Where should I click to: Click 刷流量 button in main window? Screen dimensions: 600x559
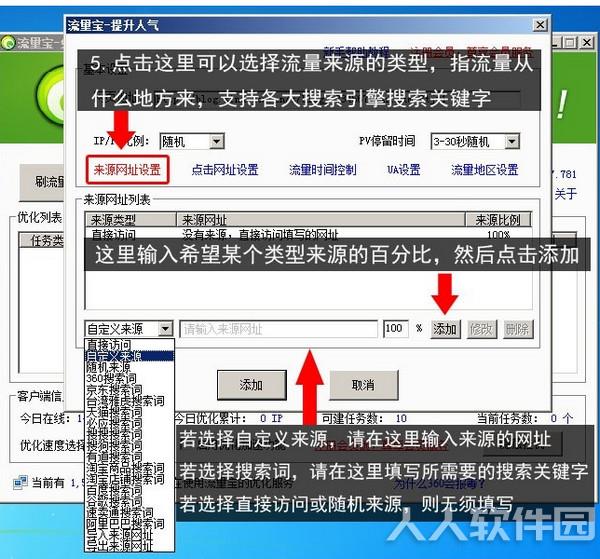pyautogui.click(x=42, y=182)
